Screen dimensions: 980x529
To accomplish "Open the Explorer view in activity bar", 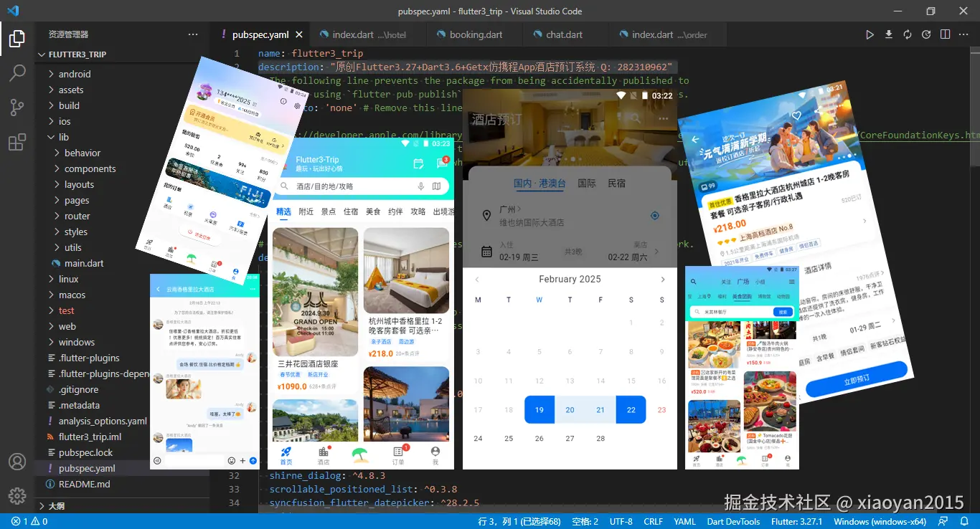I will click(x=17, y=39).
